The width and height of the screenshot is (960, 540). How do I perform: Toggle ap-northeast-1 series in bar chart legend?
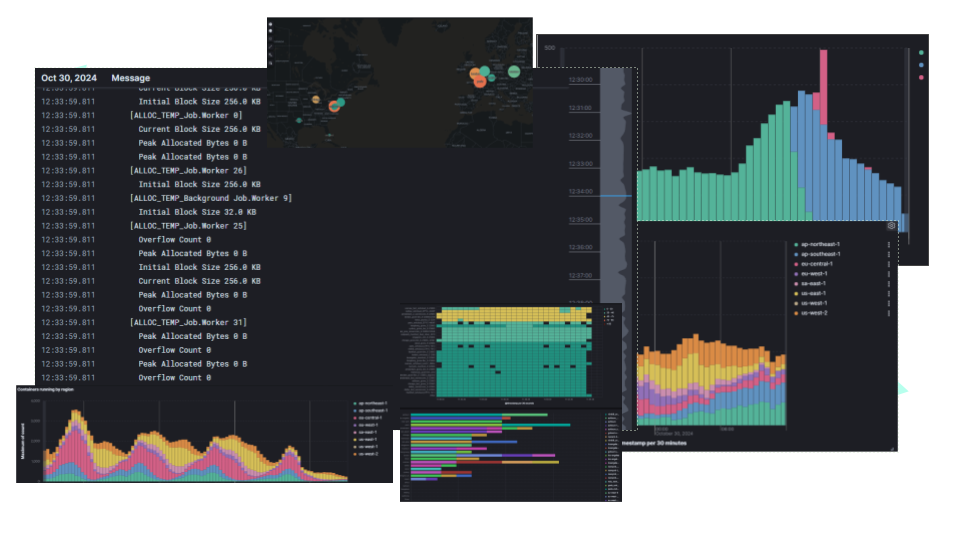pyautogui.click(x=820, y=244)
